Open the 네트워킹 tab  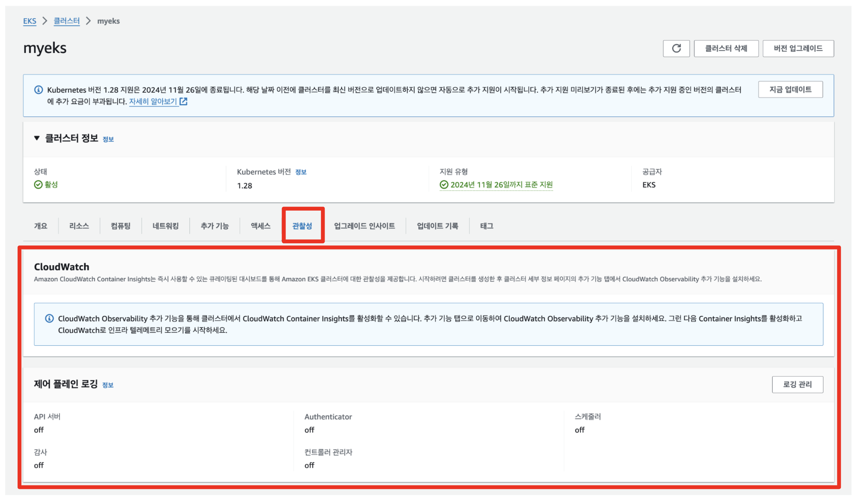click(165, 226)
